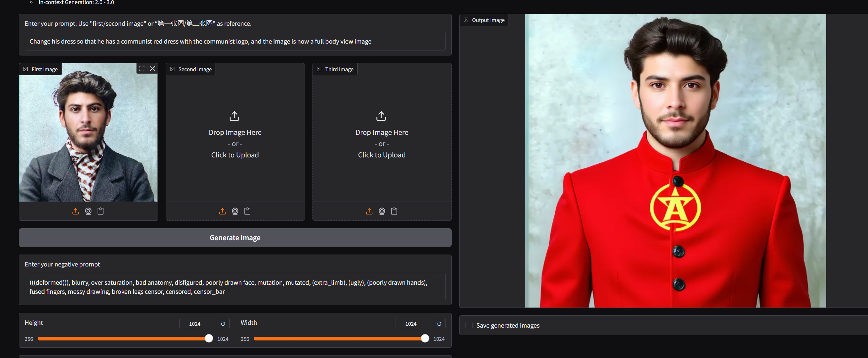Click 'Drop Image Here' in Third Image
The width and height of the screenshot is (868, 358).
382,132
